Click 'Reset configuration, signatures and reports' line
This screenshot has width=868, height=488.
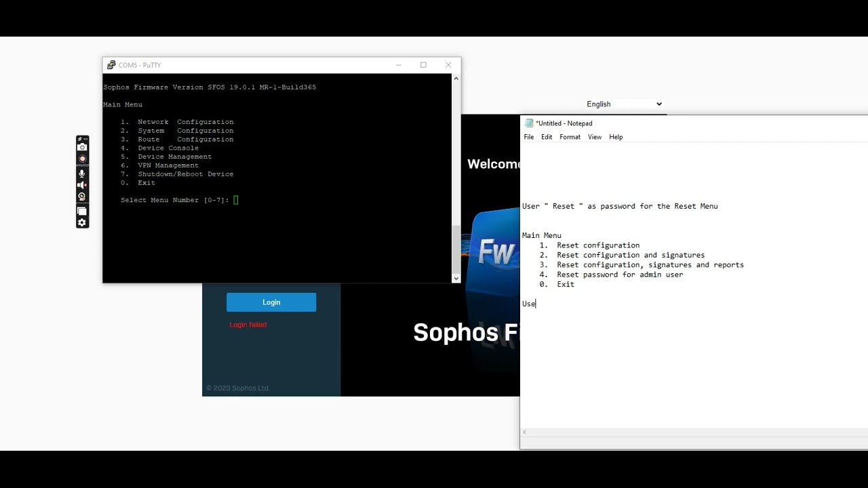642,265
